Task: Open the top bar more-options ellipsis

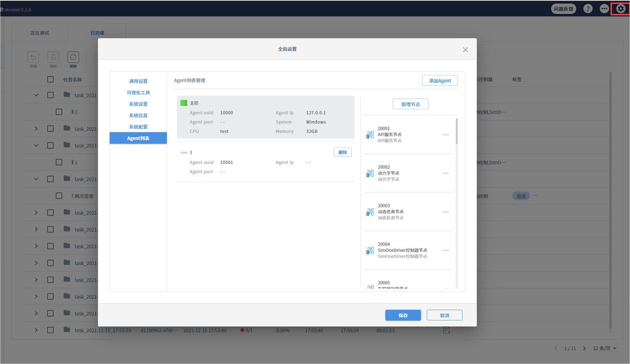Action: [x=604, y=9]
